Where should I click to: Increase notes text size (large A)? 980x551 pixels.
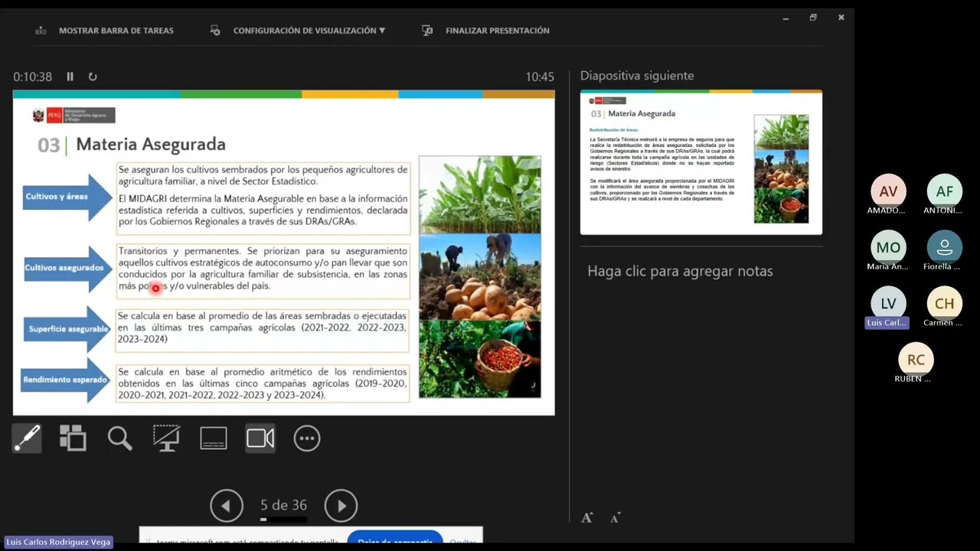click(586, 518)
